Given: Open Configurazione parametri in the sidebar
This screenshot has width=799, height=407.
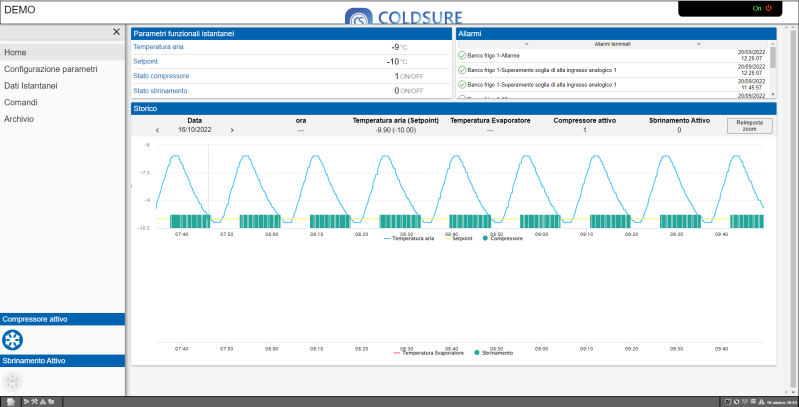Looking at the screenshot, I should (62, 69).
